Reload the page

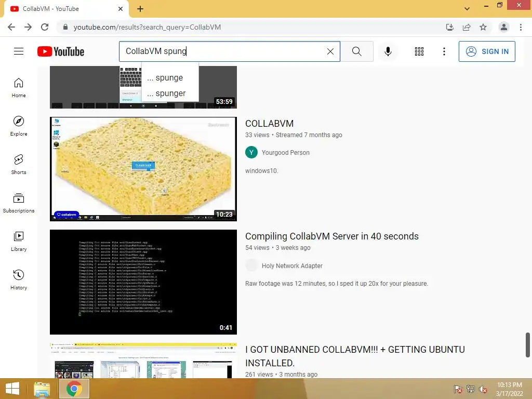pyautogui.click(x=45, y=27)
